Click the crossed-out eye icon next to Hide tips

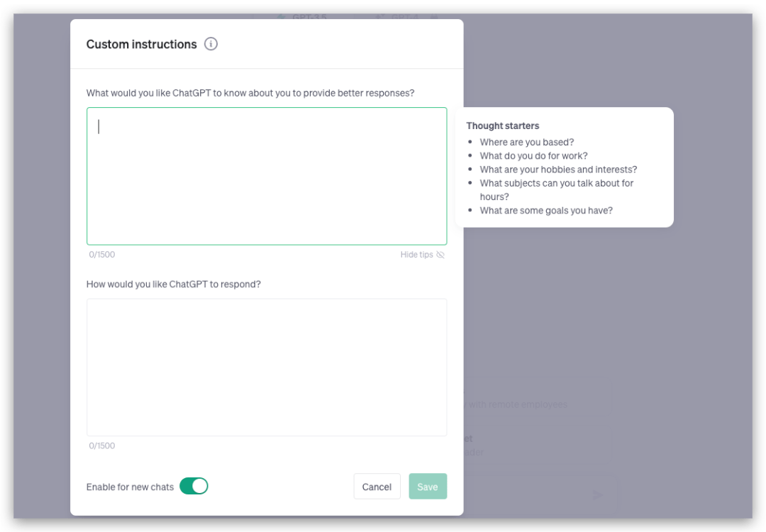point(440,255)
